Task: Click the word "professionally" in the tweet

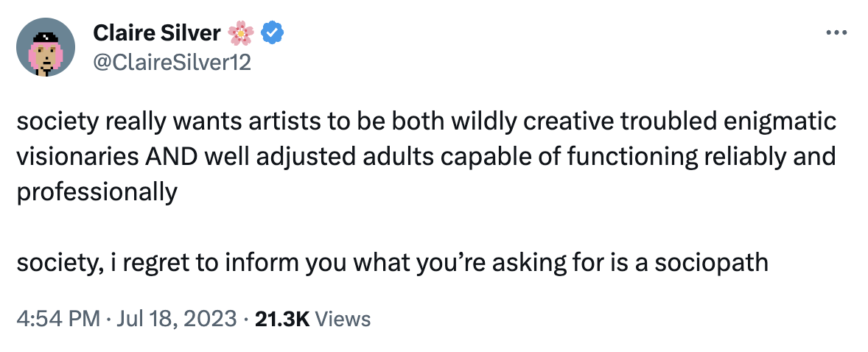Action: click(97, 192)
